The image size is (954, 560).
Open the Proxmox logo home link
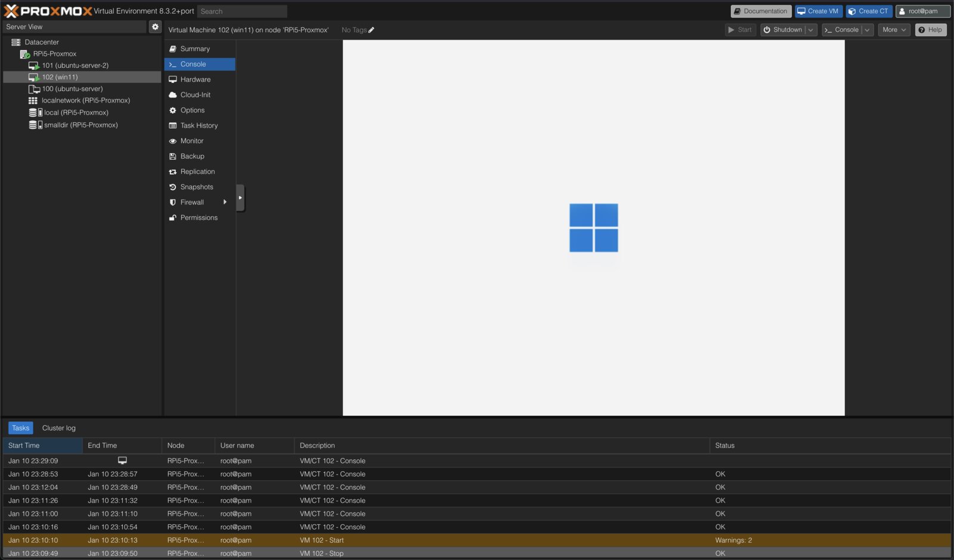pyautogui.click(x=48, y=11)
